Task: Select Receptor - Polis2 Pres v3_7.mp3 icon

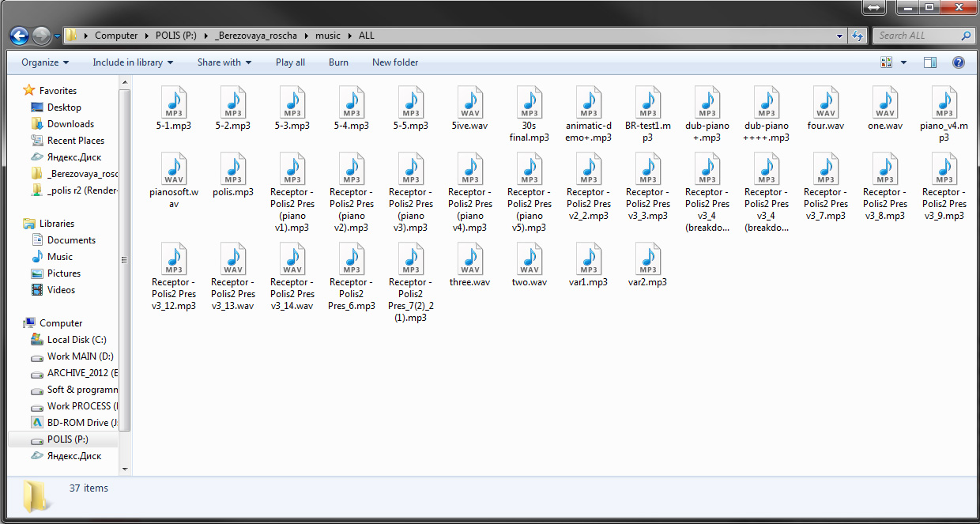Action: pos(826,168)
